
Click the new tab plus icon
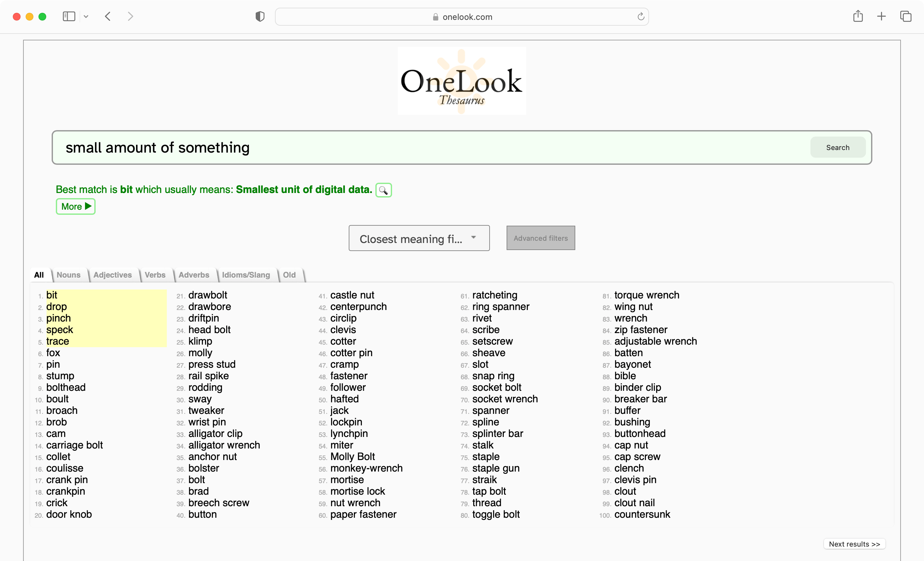(x=882, y=16)
